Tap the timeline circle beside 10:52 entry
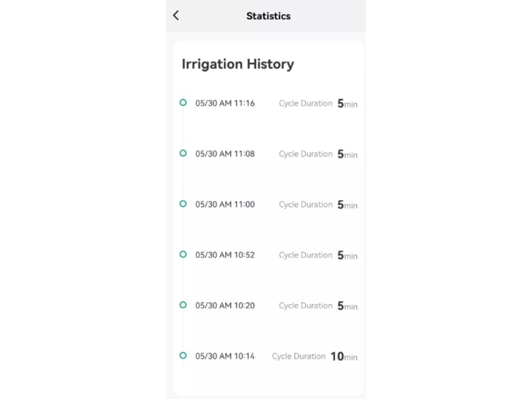 tap(183, 254)
